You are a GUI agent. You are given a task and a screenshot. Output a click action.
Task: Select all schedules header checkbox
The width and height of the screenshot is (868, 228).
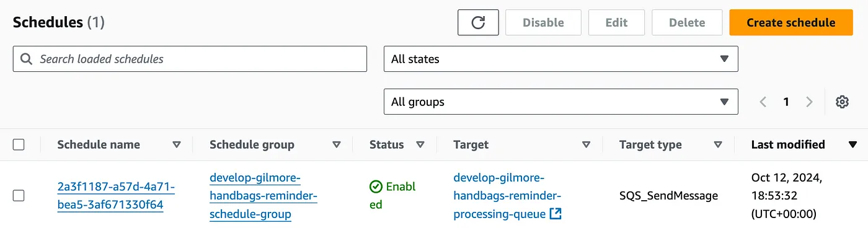(x=19, y=145)
